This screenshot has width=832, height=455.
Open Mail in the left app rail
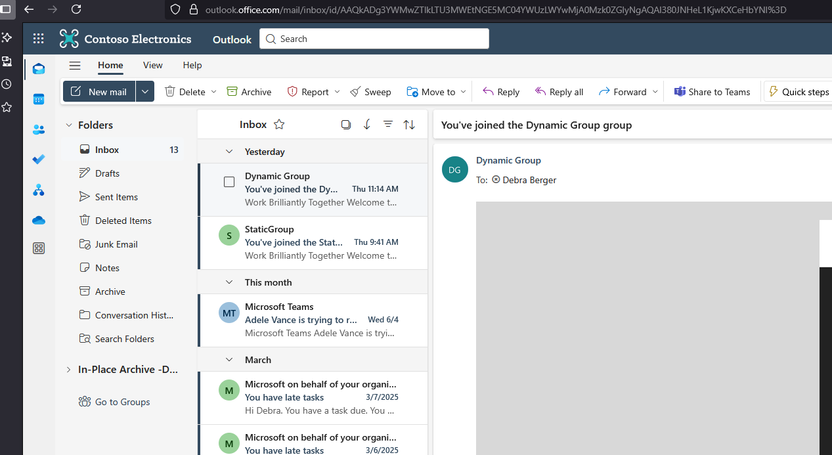point(39,68)
